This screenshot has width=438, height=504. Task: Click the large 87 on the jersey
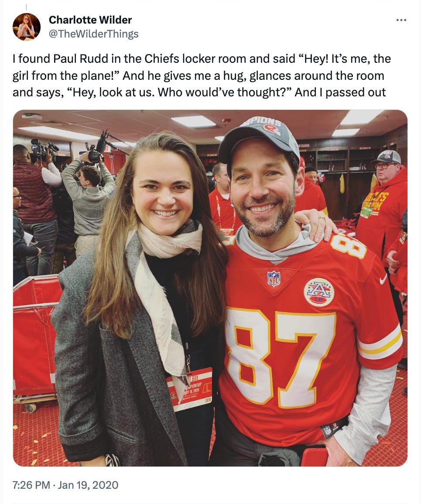[x=281, y=356]
